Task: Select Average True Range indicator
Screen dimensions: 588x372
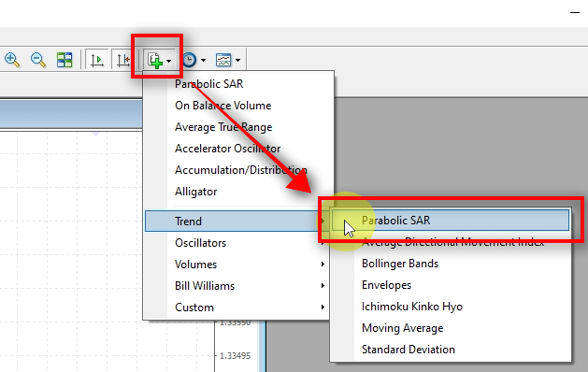Action: (x=238, y=127)
